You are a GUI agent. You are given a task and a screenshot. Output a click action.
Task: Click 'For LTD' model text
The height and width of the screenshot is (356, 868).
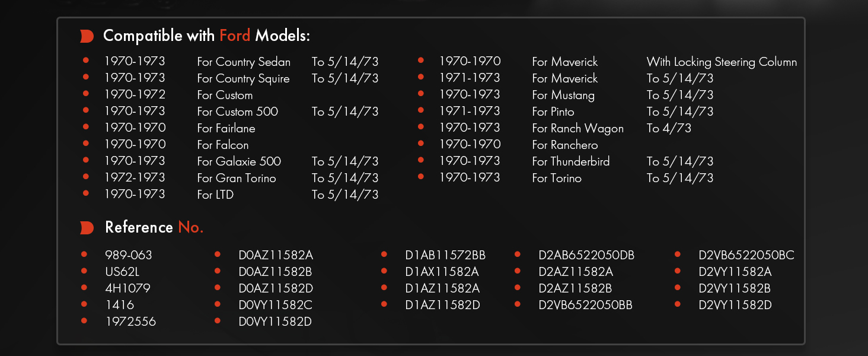(215, 195)
